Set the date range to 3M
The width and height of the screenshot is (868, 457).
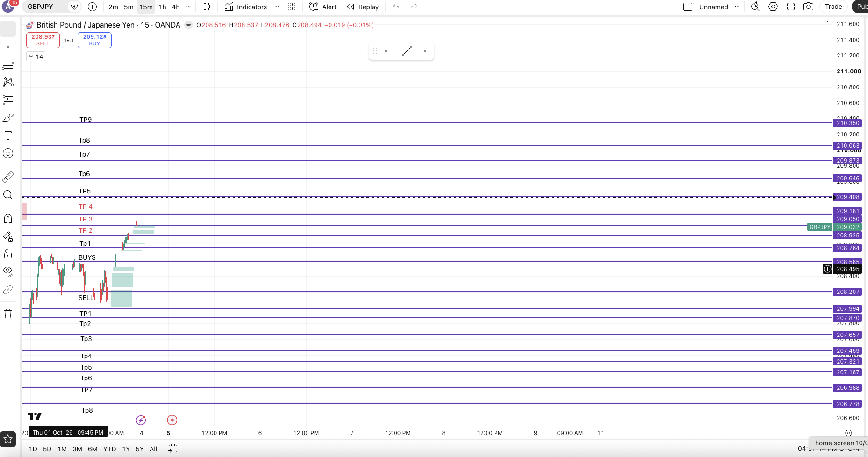pyautogui.click(x=78, y=449)
